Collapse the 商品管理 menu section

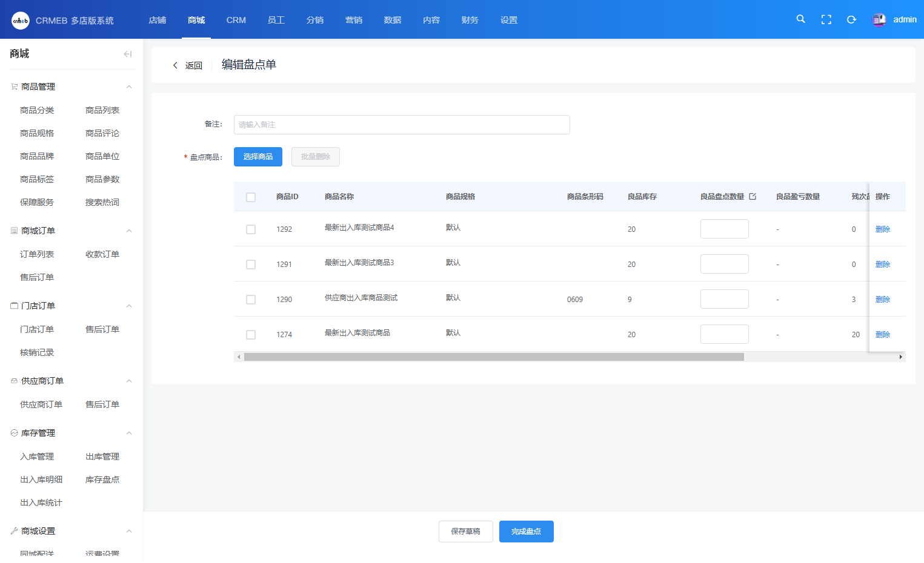coord(129,87)
